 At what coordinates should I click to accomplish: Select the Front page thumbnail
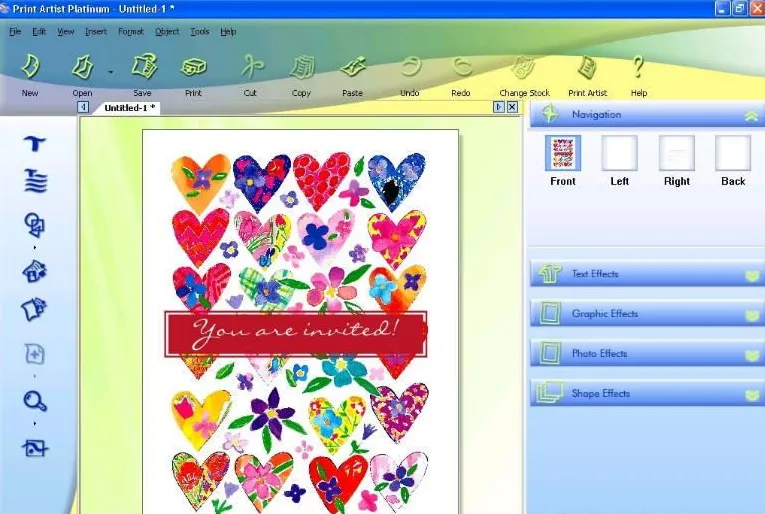pyautogui.click(x=563, y=153)
